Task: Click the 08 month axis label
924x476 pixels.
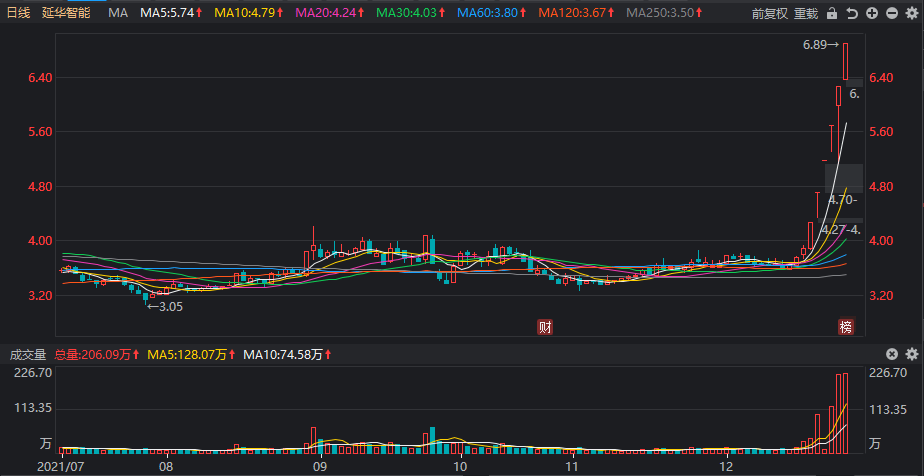Action: click(x=167, y=466)
